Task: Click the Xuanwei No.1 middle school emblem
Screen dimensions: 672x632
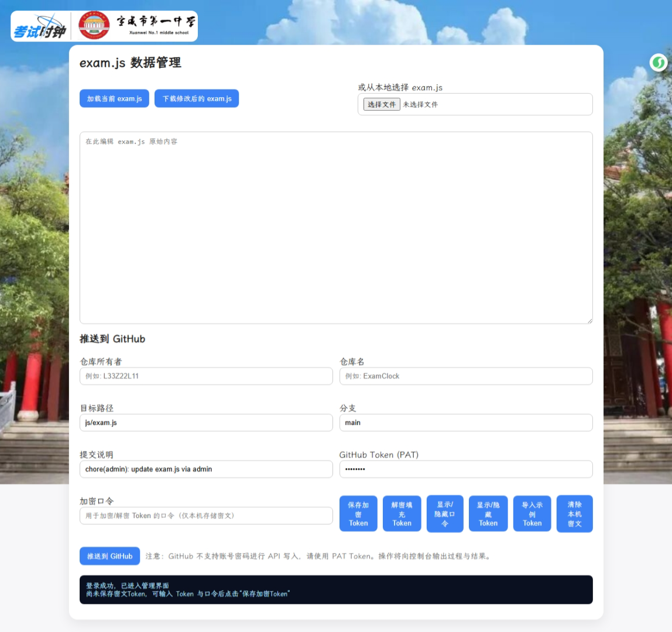Action: pos(94,26)
